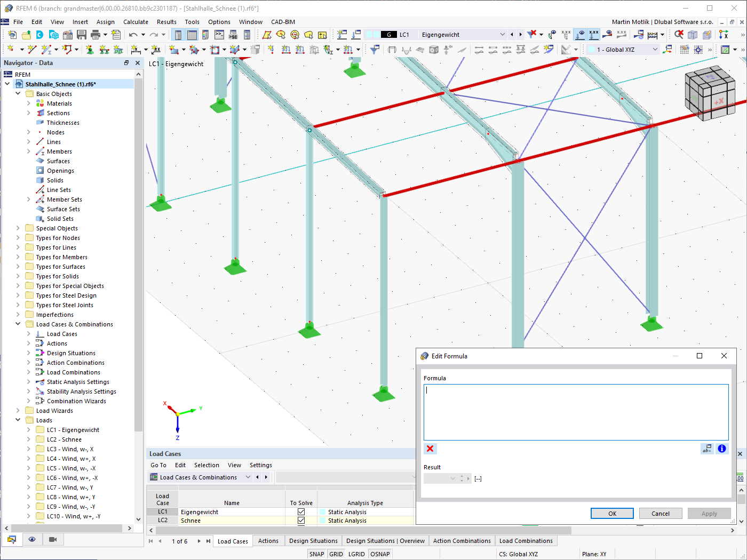Toggle SNAP in the status bar

(316, 554)
